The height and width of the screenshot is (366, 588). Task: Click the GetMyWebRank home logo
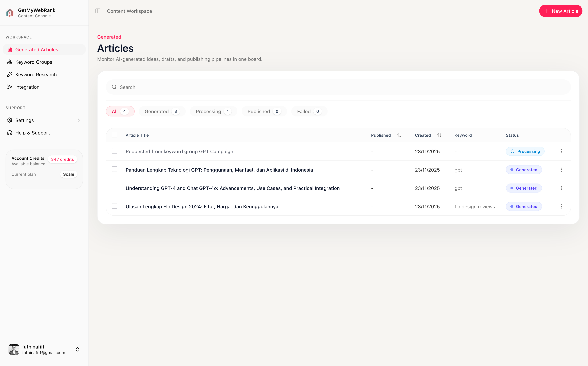pos(10,13)
